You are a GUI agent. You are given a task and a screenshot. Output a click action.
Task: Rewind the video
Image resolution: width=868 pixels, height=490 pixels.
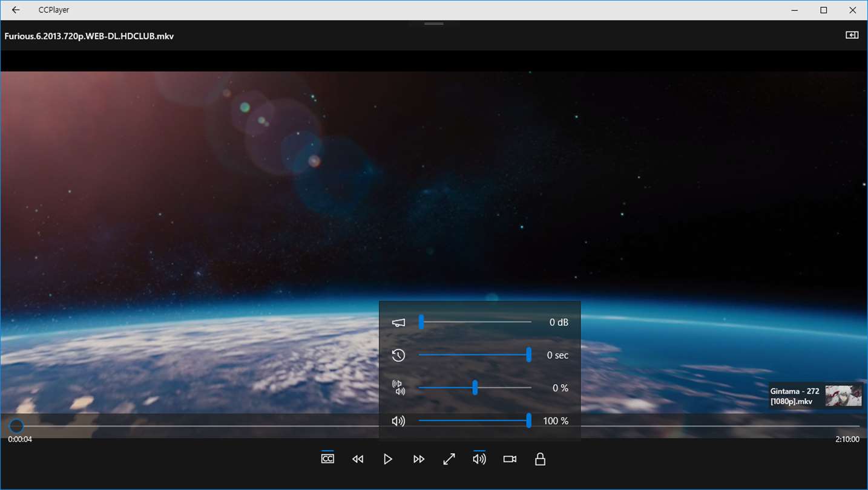click(358, 459)
